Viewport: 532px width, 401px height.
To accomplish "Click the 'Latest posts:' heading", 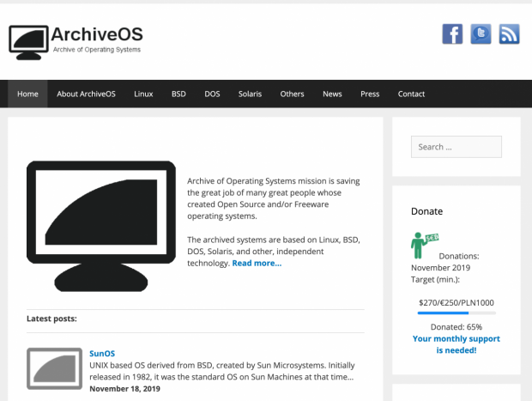I will (51, 319).
